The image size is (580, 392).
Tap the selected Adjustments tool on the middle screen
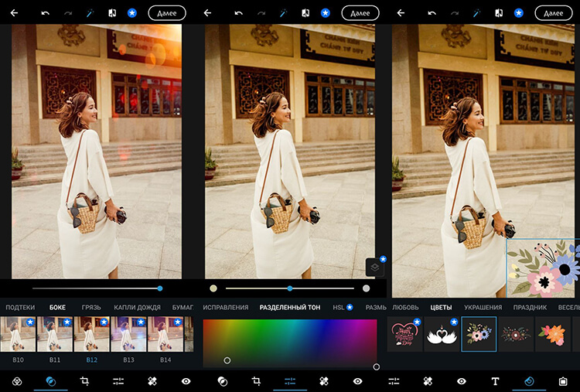[290, 381]
